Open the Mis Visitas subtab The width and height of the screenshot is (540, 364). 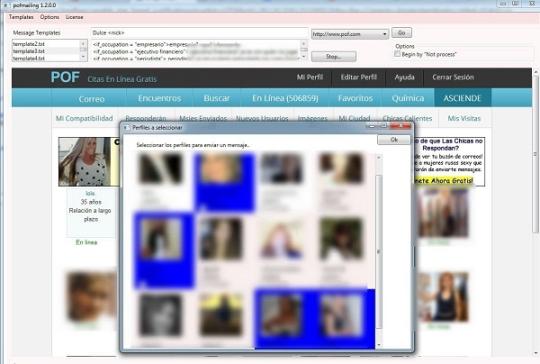tap(464, 118)
